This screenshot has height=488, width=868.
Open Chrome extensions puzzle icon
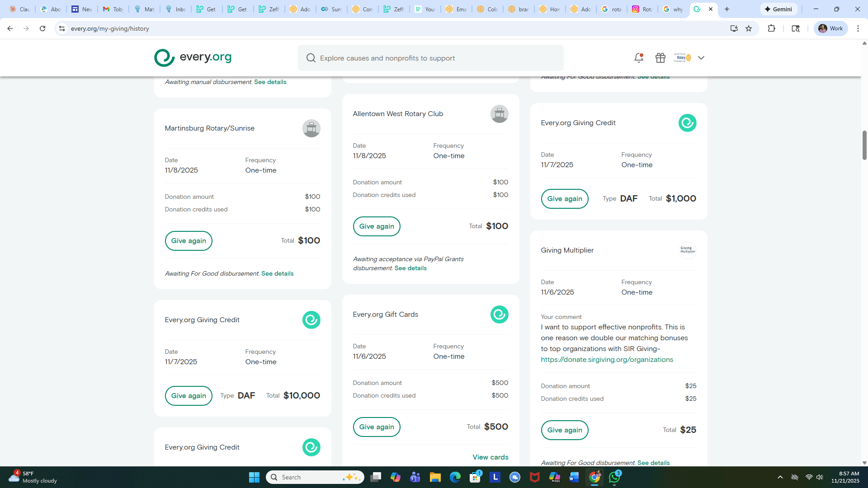(x=771, y=28)
